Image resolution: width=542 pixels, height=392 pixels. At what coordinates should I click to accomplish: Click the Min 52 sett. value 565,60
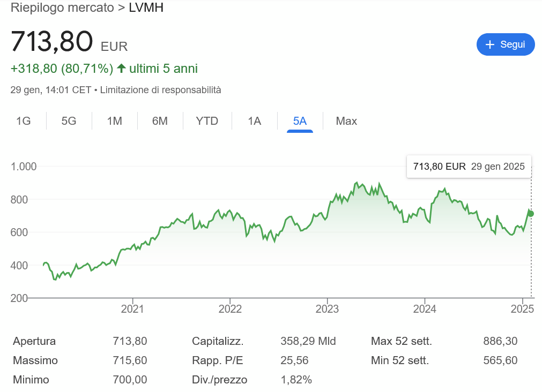[x=500, y=360]
